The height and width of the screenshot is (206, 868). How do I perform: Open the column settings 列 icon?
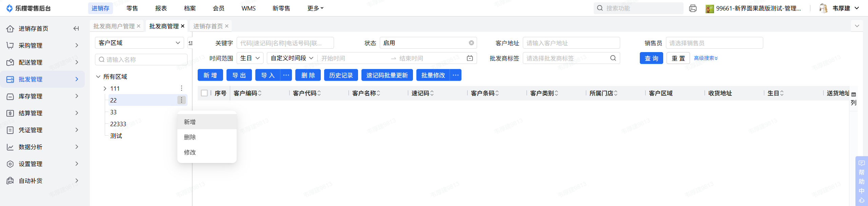pyautogui.click(x=853, y=98)
